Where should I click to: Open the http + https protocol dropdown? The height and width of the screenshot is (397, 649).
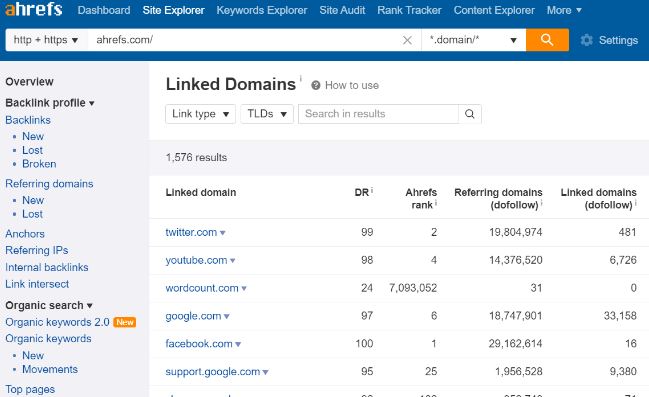point(46,40)
